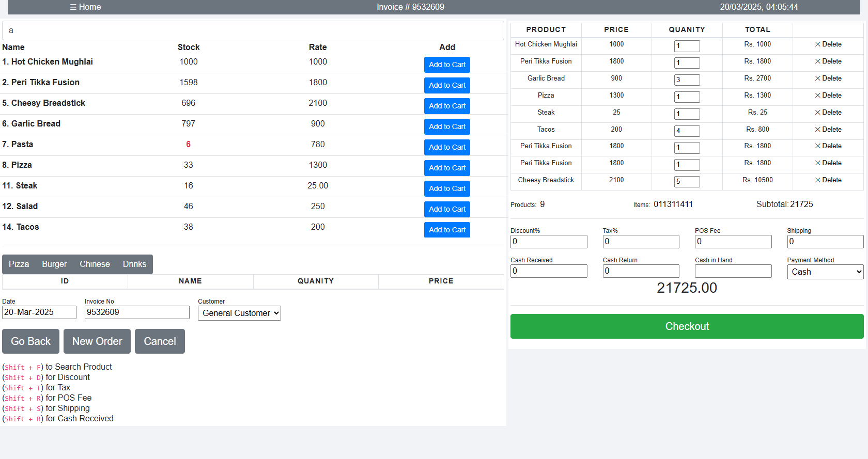This screenshot has width=868, height=459.
Task: Click the POS Fee input field
Action: [x=733, y=242]
